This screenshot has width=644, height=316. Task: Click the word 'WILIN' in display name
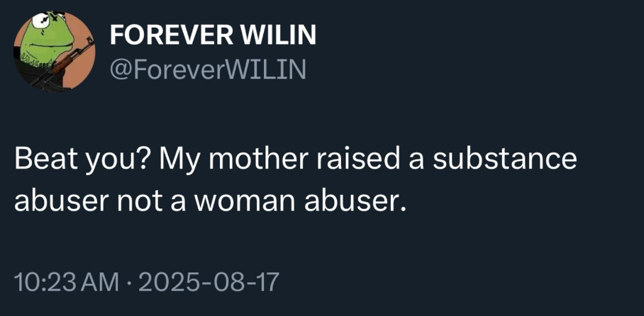278,35
